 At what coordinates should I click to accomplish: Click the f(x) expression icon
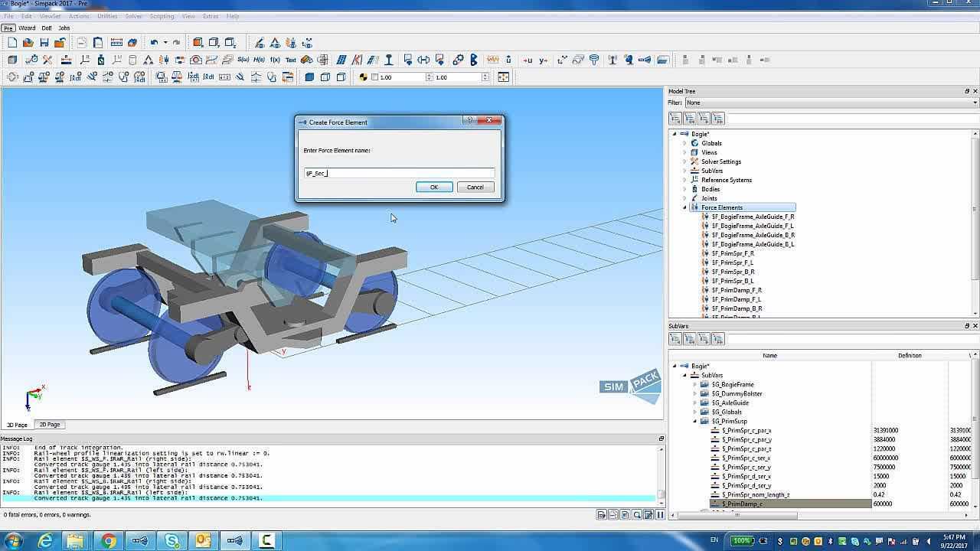coord(275,60)
